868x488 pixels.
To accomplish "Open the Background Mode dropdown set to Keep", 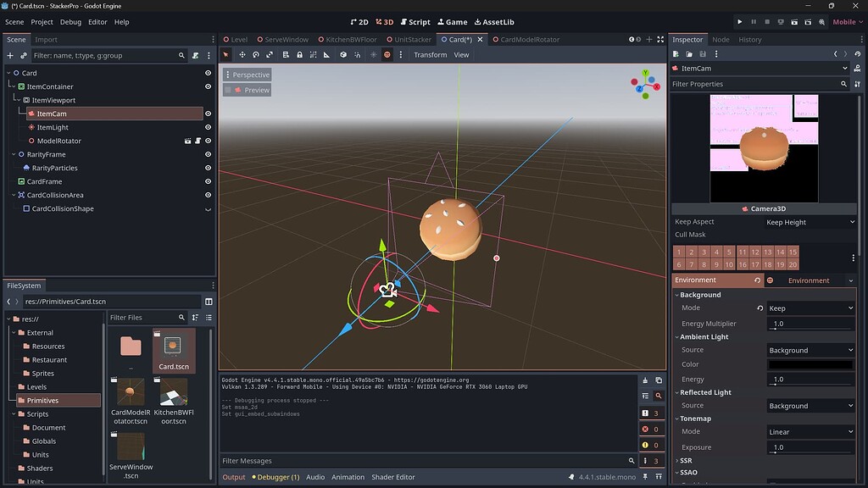I will (810, 308).
